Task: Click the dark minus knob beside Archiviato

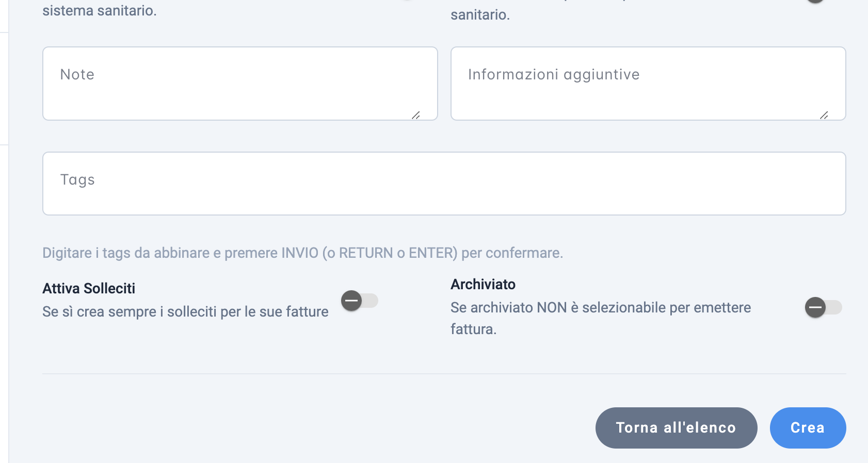Action: (815, 308)
